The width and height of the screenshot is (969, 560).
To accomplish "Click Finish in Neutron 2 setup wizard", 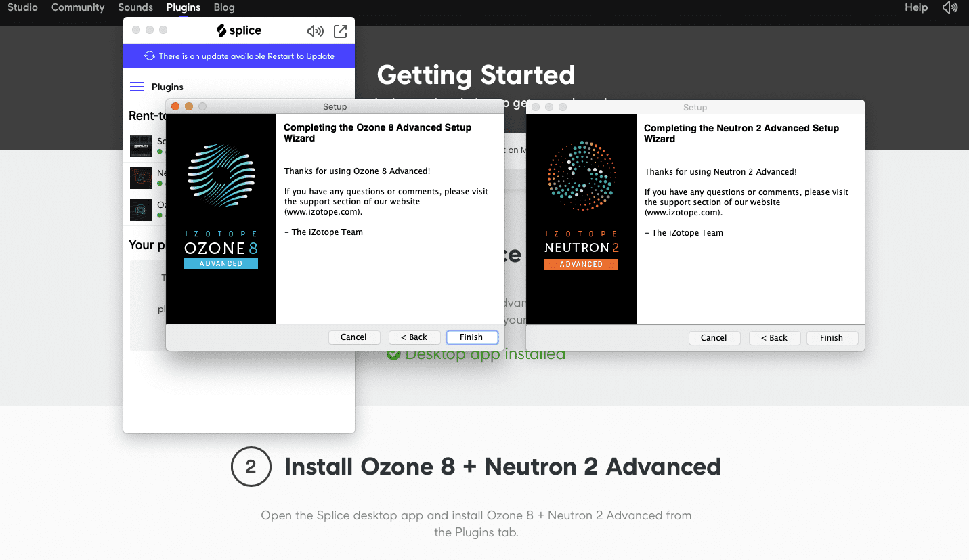I will [x=832, y=338].
